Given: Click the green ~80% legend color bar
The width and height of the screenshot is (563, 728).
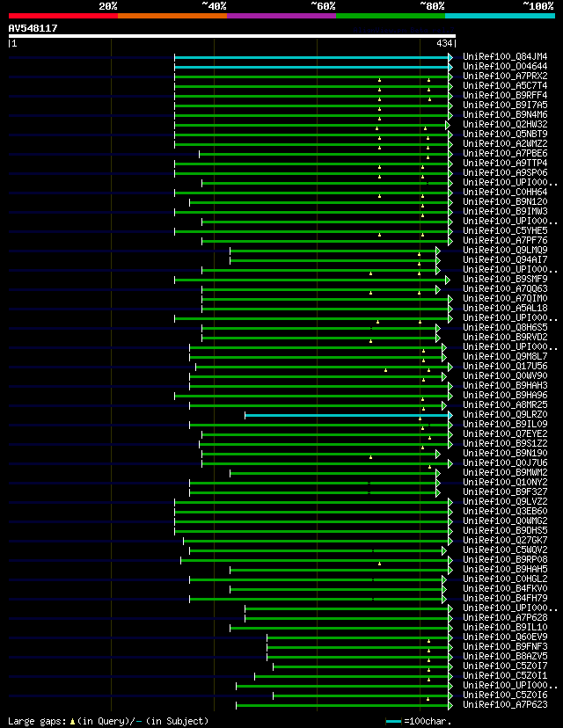Looking at the screenshot, I should (391, 16).
